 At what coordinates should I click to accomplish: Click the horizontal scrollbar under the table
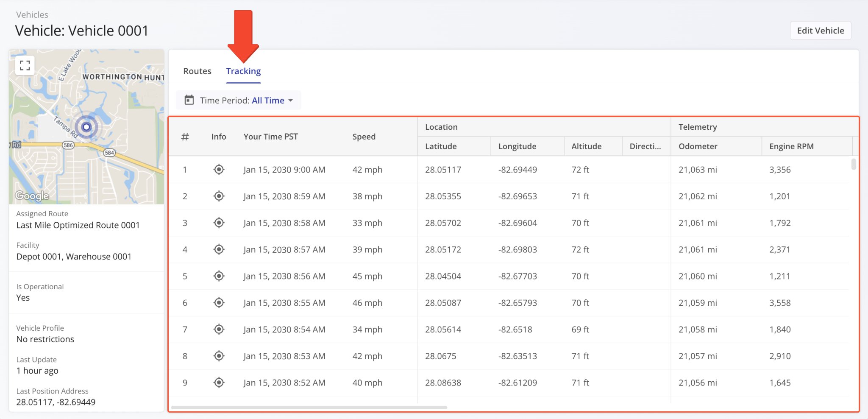click(x=309, y=408)
